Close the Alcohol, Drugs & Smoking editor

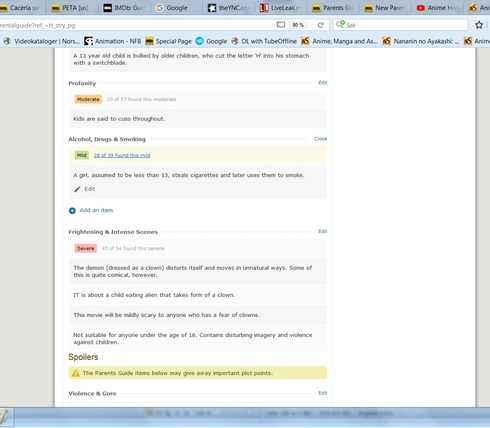320,139
